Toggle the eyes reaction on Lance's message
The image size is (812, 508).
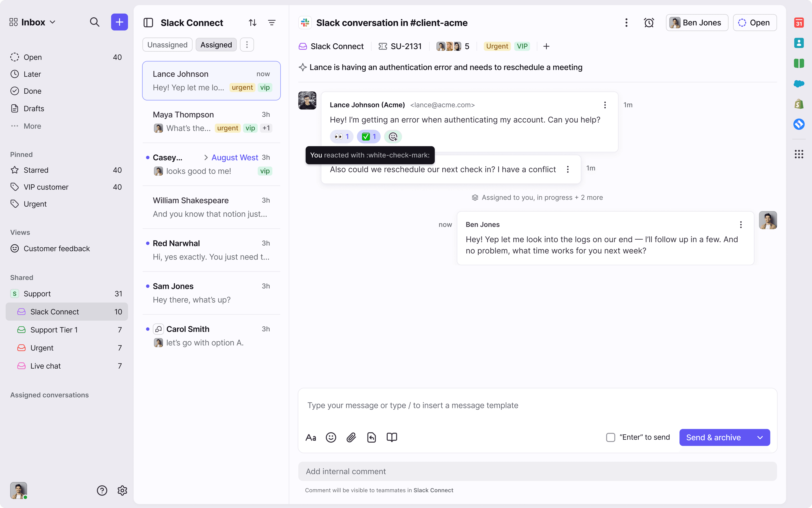pos(342,136)
